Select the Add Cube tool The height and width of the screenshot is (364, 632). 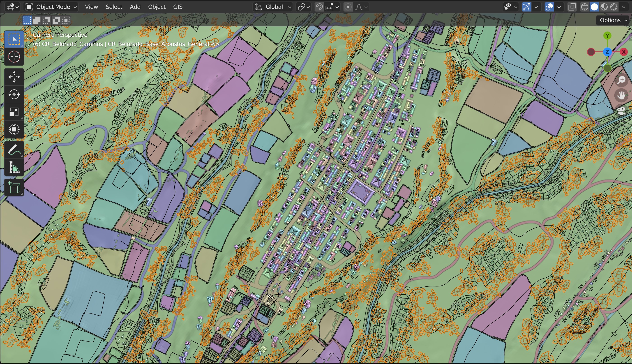pos(14,187)
